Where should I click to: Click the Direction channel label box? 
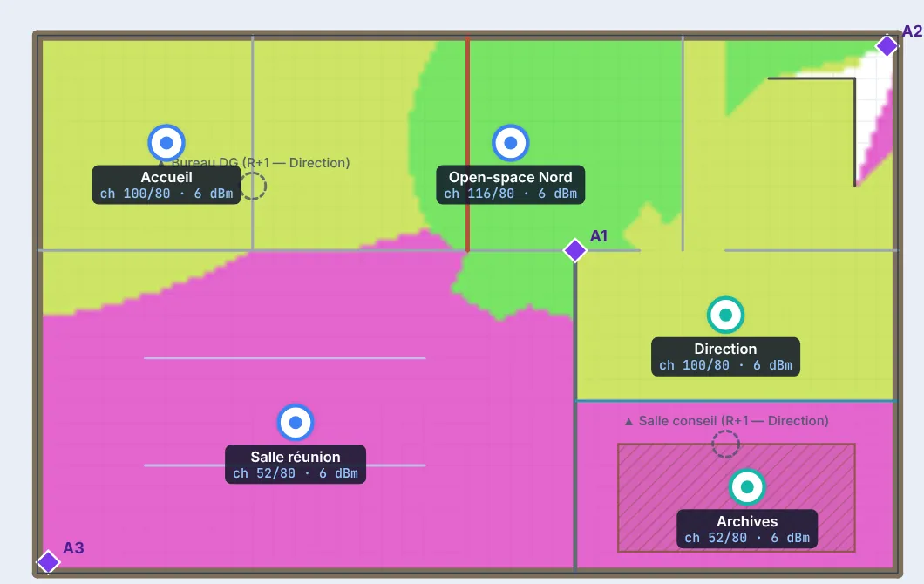tap(725, 357)
